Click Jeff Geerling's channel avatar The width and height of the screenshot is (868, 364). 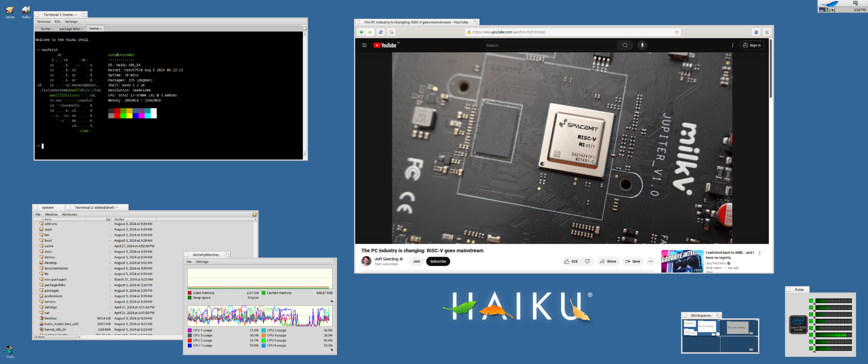pos(366,261)
